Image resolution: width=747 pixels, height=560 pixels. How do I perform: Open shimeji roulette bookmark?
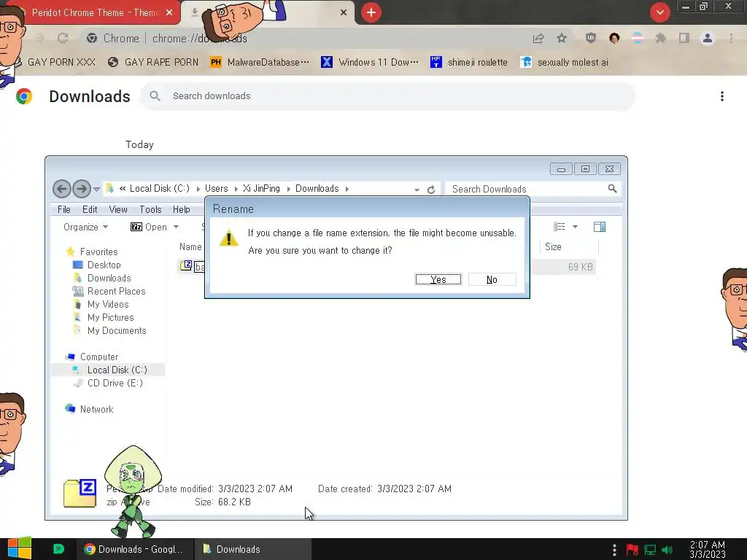[469, 62]
